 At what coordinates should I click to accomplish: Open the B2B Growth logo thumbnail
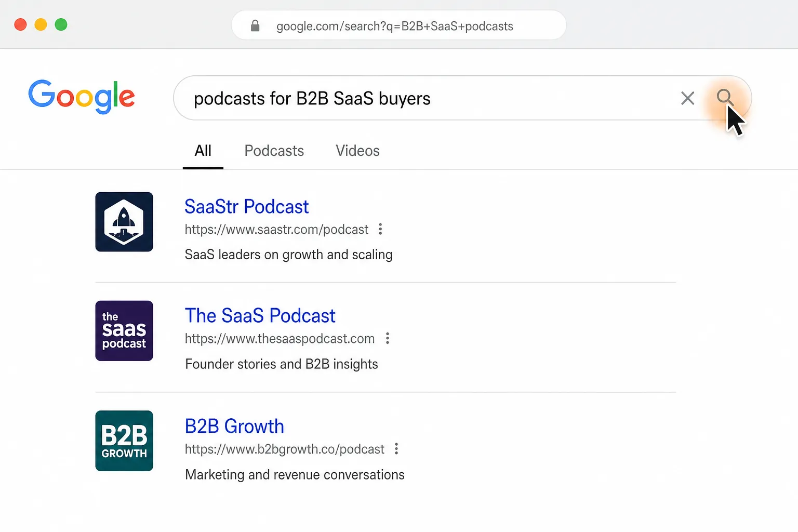point(124,441)
